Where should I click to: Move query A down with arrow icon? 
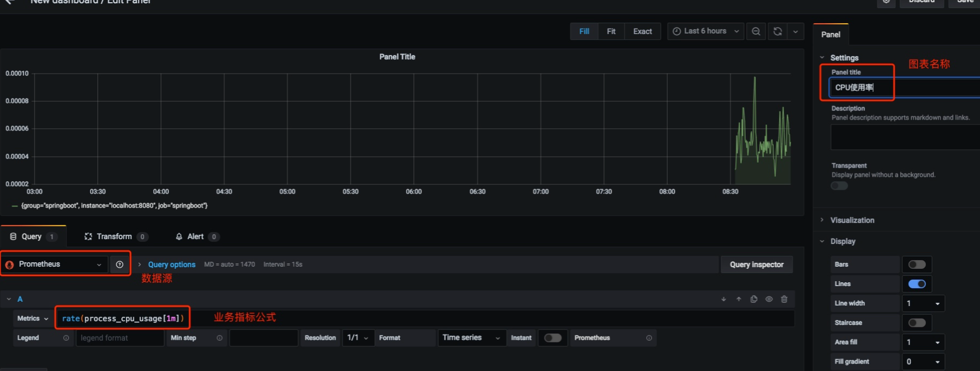724,299
